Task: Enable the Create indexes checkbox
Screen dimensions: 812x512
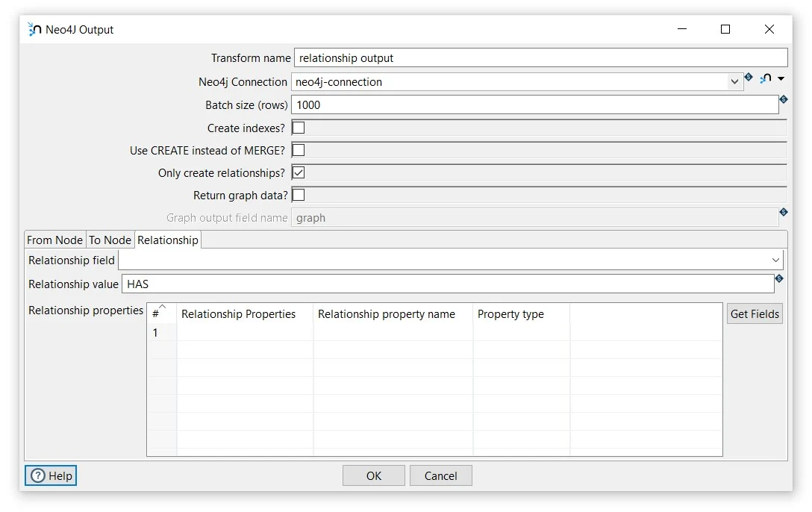Action: (x=298, y=128)
